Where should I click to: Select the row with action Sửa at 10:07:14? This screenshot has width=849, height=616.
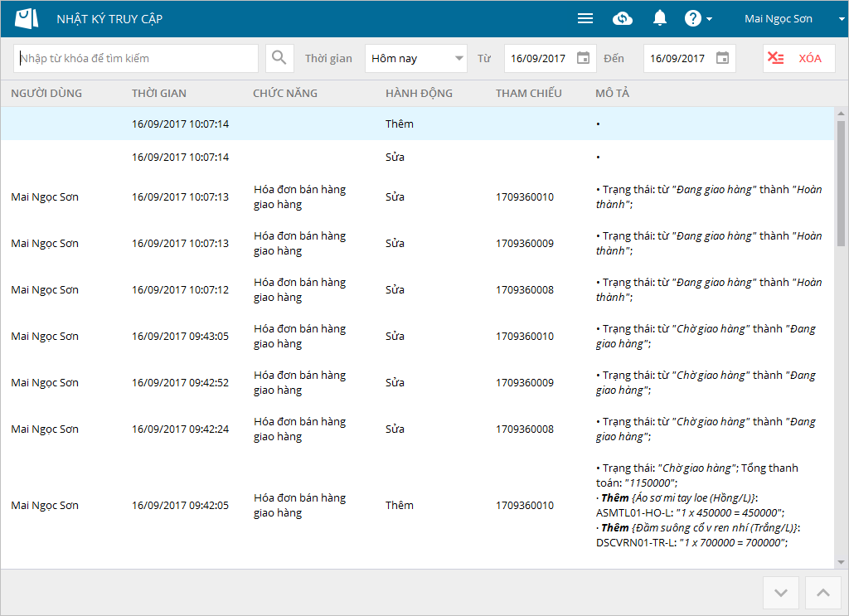(418, 157)
